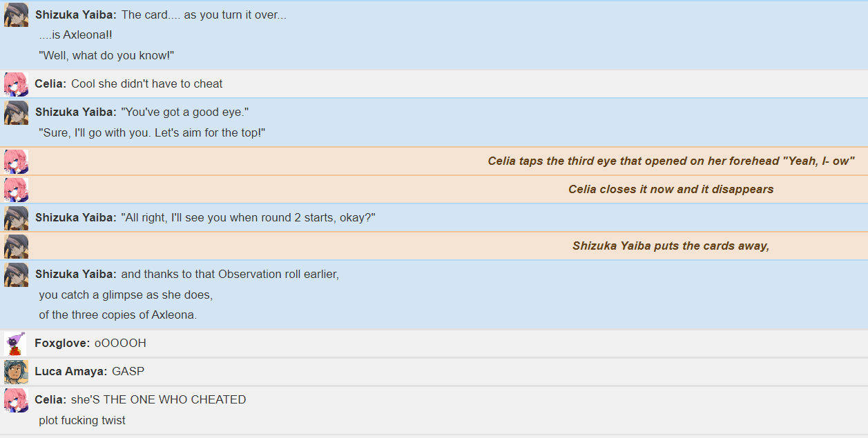Click Shizuka avatar beside "Observation roll earlier" message
The image size is (868, 438).
(16, 275)
